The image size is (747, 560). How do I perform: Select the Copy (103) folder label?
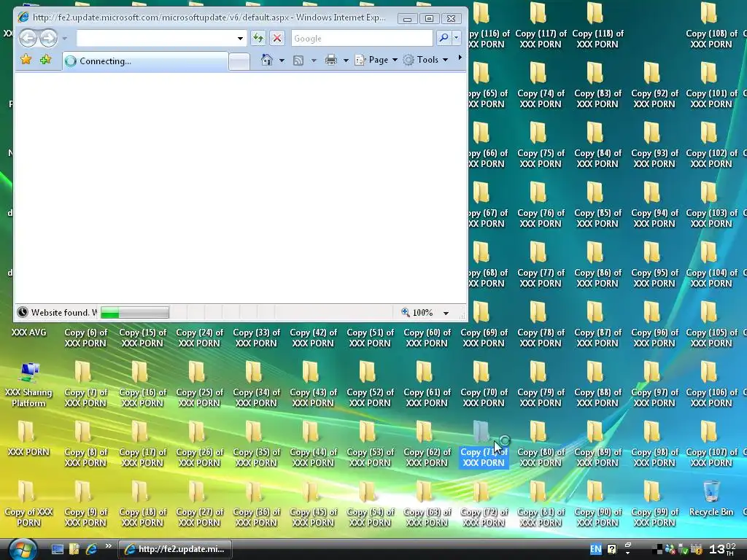(711, 218)
